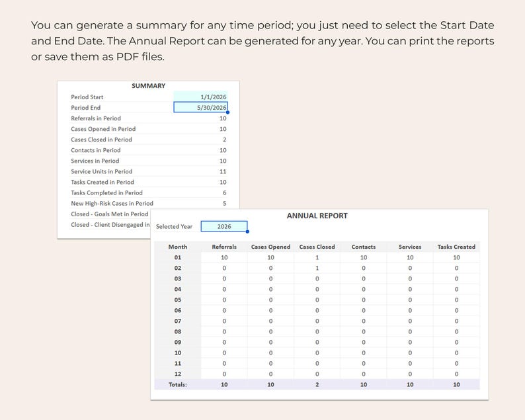Screen dimensions: 525x420
Task: Select month 06 row label
Action: click(178, 310)
